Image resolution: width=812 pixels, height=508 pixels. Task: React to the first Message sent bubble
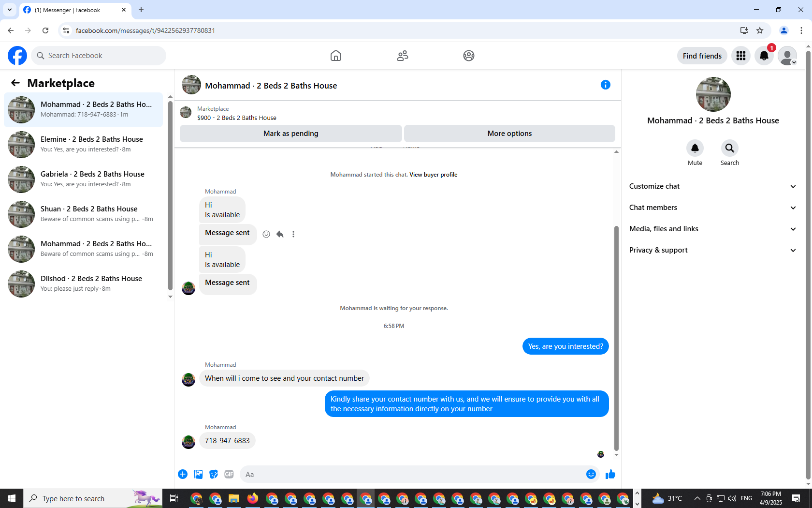click(266, 234)
